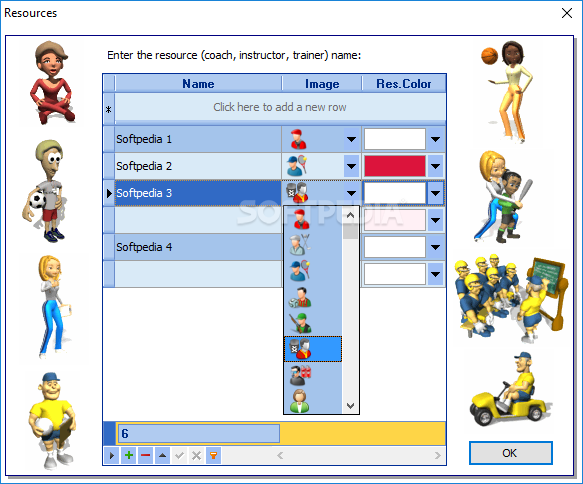Click the image list scroll down arrow
The width and height of the screenshot is (583, 484).
(x=350, y=405)
